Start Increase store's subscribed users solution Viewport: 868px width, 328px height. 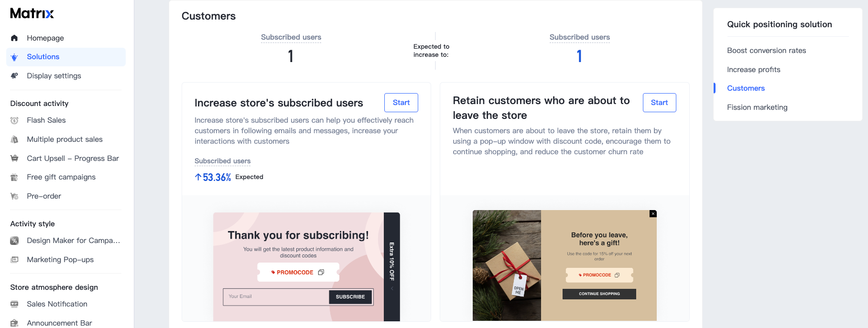(401, 103)
